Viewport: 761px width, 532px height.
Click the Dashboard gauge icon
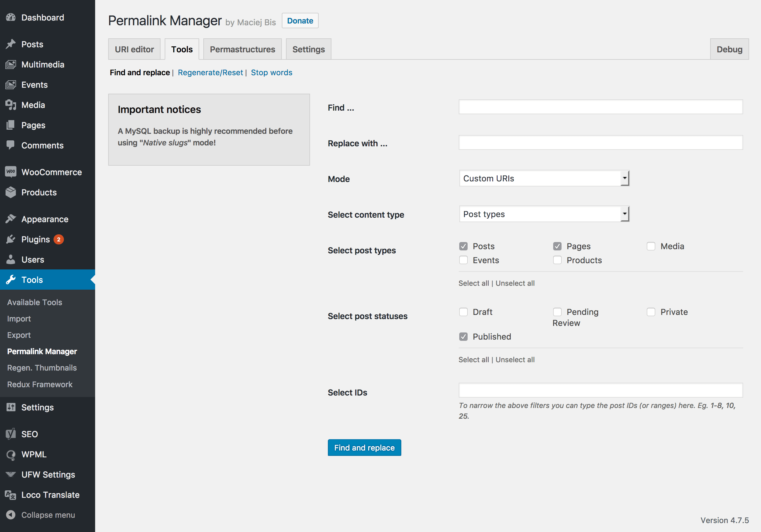click(x=11, y=18)
